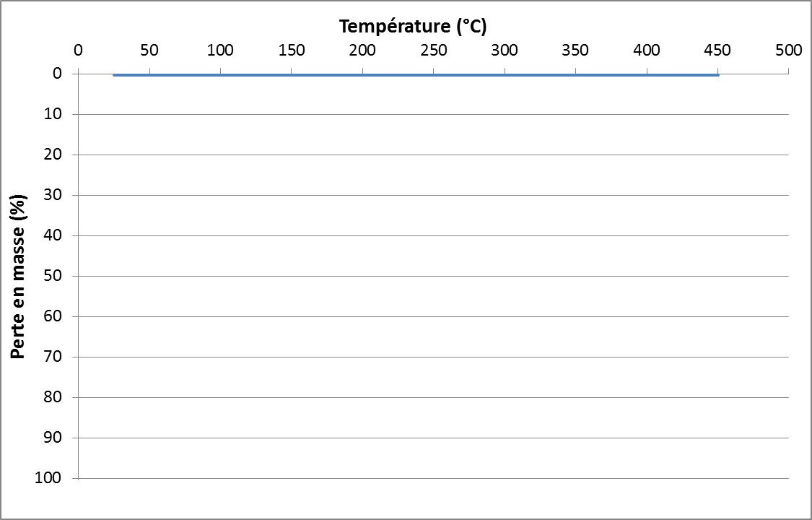Click the 'Température (°C)' axis title

coord(413,27)
